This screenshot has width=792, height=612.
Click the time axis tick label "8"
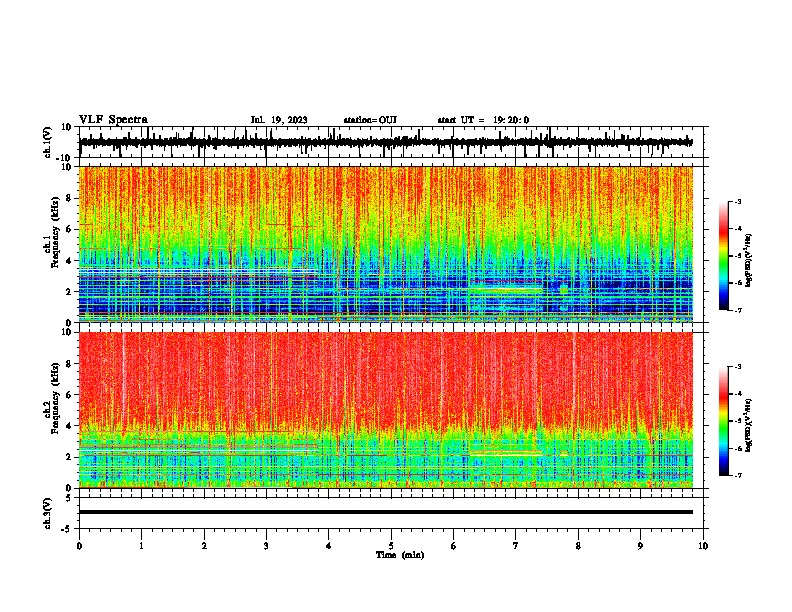578,546
